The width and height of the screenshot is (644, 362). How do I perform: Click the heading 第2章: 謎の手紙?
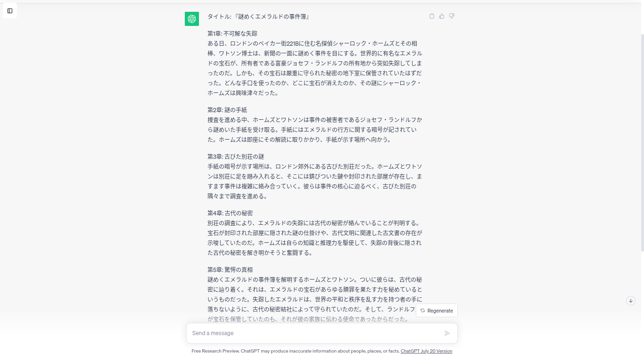point(227,110)
